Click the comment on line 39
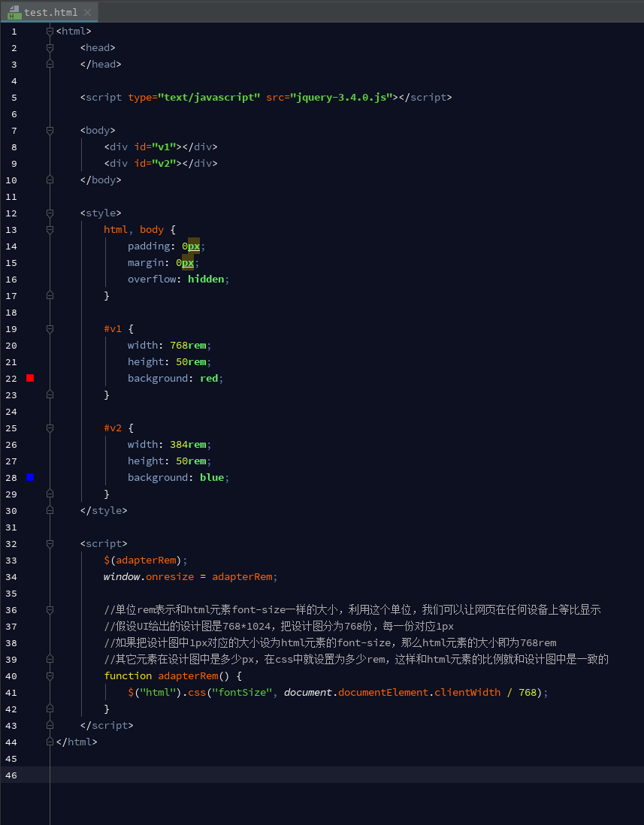 point(356,659)
